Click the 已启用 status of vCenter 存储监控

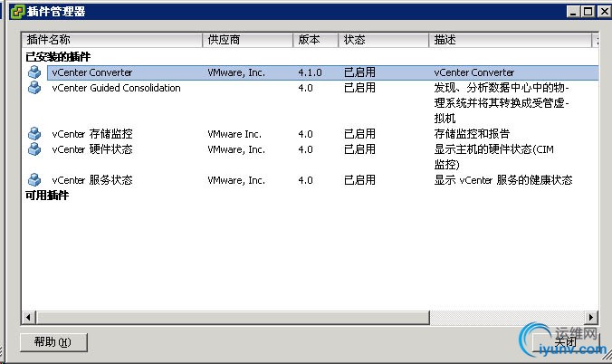(359, 134)
